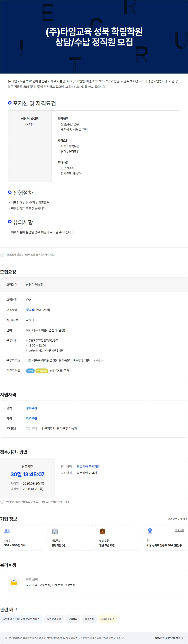Click the start date 2026.09.20(일)
Screen dimensions: 188x644
click(33, 483)
